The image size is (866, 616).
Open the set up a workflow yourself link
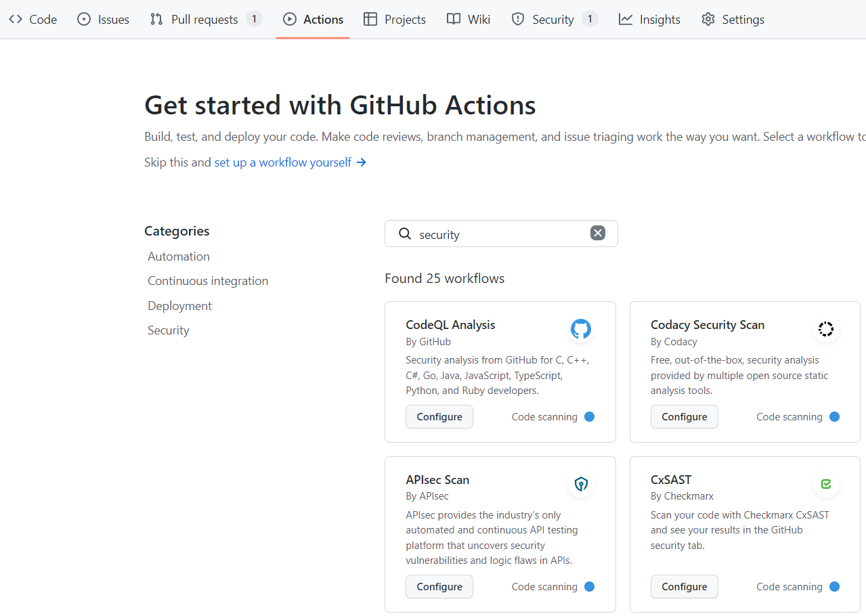[x=282, y=162]
